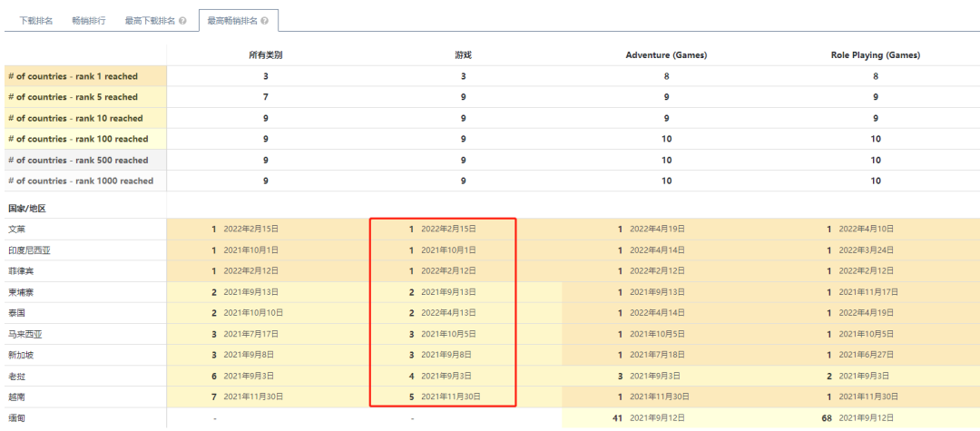The image size is (980, 431).
Task: Select the '# of countries - rank 1 reached' row
Action: [73, 76]
